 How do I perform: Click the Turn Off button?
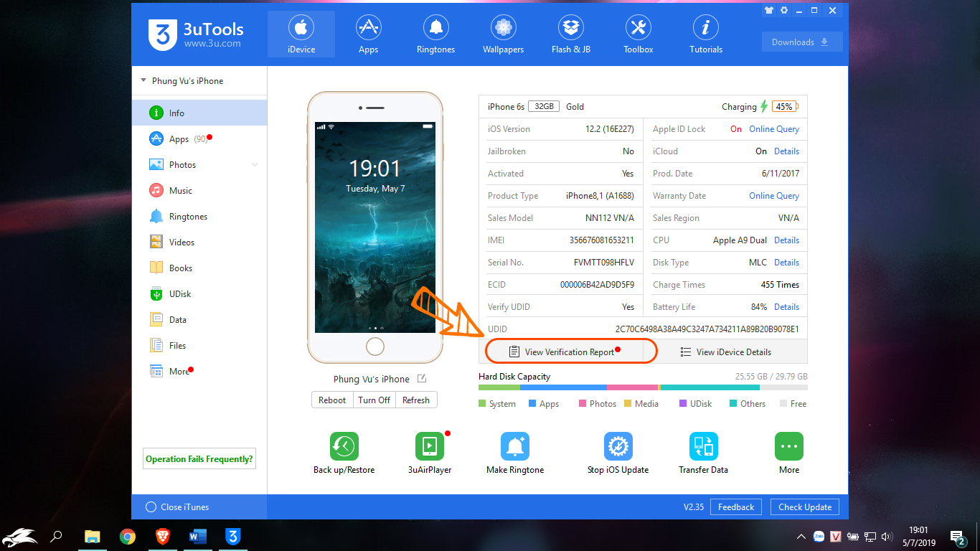pyautogui.click(x=374, y=400)
